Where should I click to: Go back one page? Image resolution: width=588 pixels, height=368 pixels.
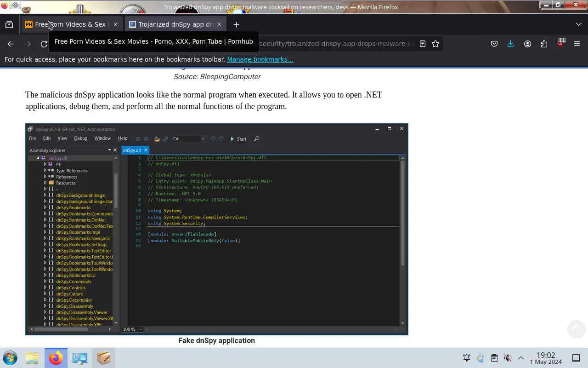point(11,44)
